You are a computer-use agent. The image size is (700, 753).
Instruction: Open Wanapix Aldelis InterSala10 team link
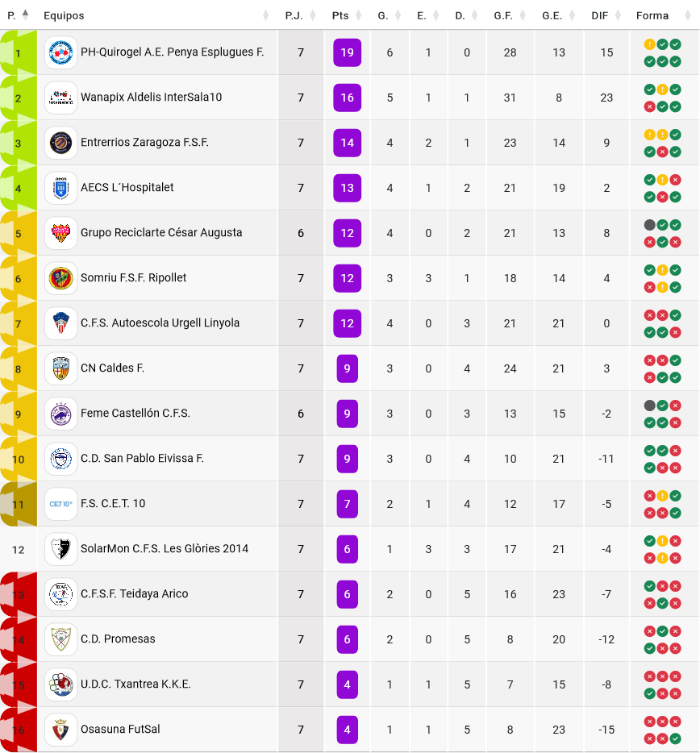click(x=152, y=97)
